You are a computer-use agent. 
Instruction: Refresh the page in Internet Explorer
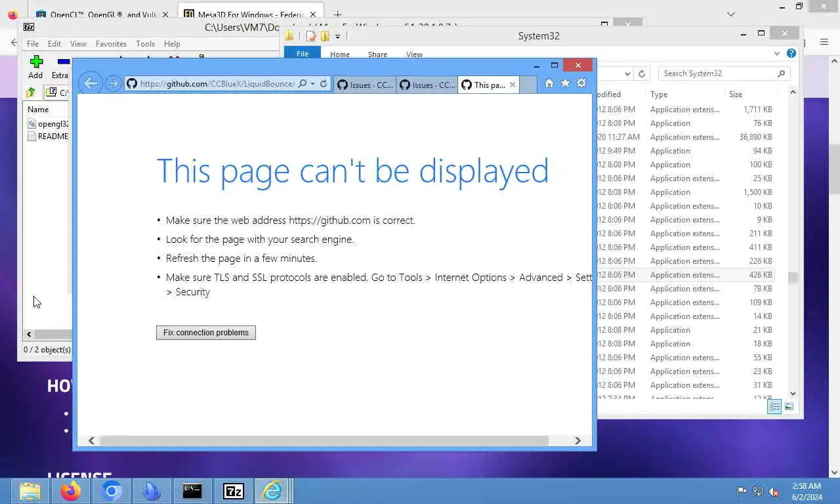click(x=324, y=84)
